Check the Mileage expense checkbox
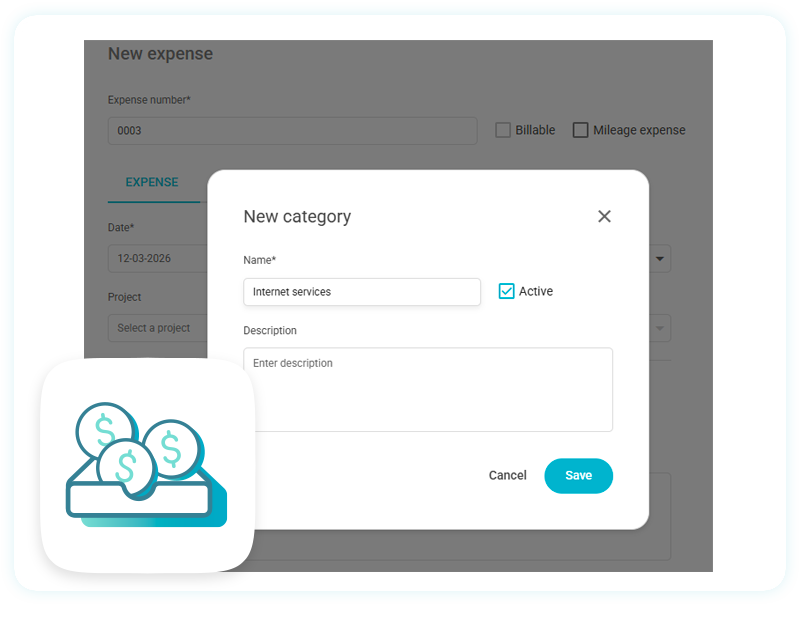800x620 pixels. [x=581, y=130]
